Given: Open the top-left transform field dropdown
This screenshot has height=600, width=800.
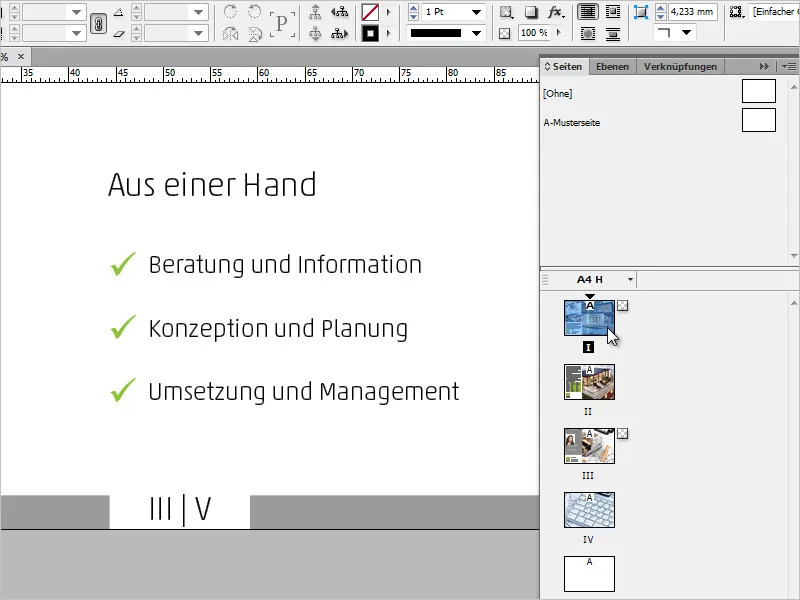Looking at the screenshot, I should (77, 12).
